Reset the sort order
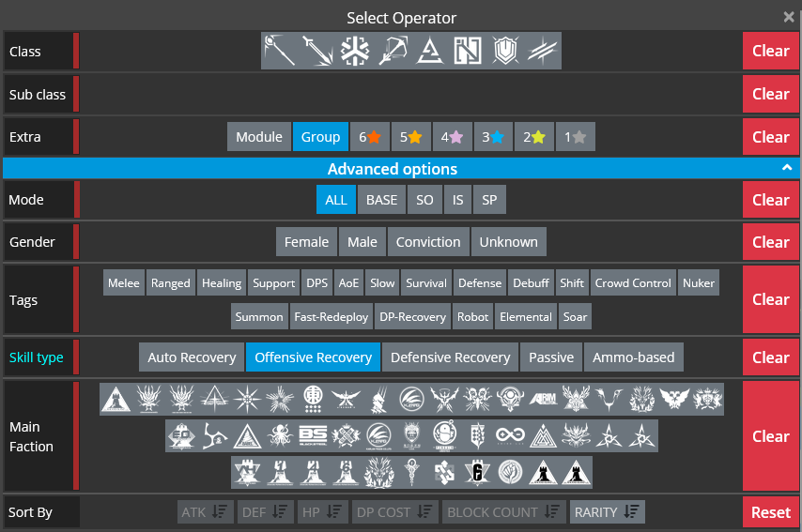 click(x=771, y=512)
